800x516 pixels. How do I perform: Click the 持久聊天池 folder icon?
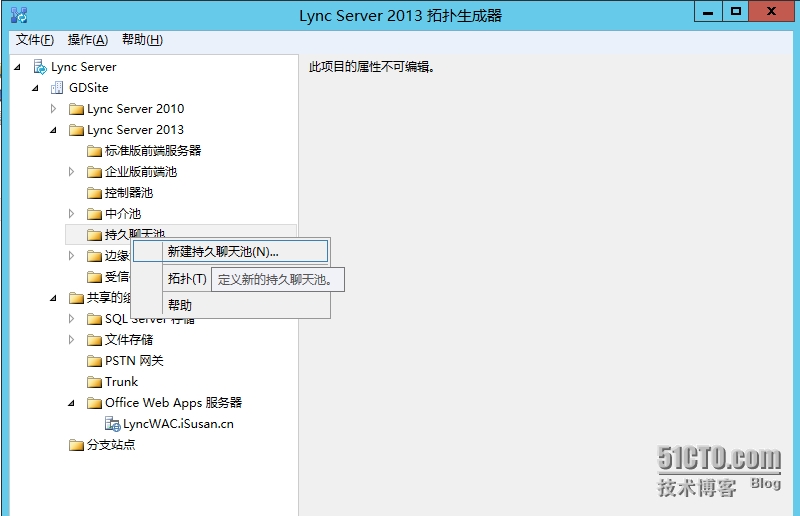tap(94, 235)
